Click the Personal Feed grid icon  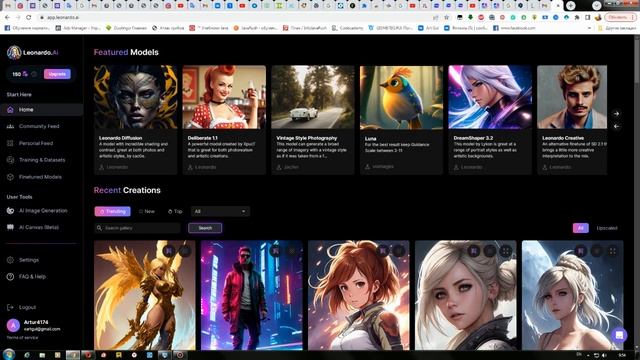click(x=10, y=143)
